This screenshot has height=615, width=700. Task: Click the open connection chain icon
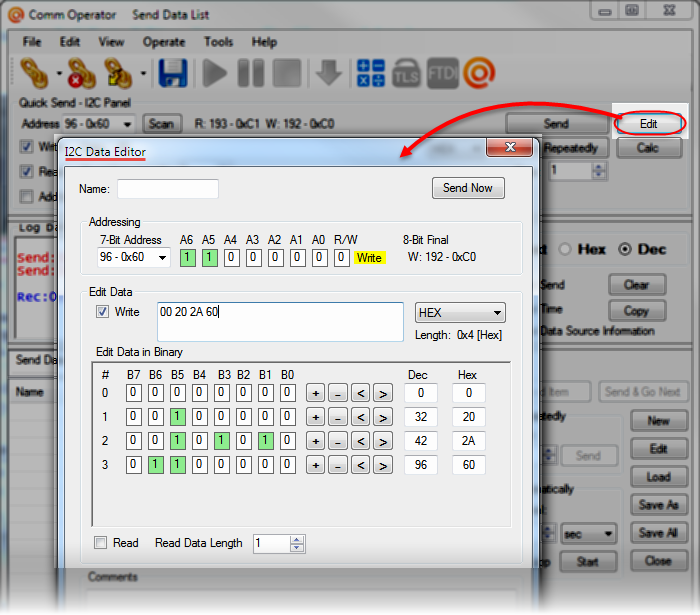pyautogui.click(x=35, y=73)
